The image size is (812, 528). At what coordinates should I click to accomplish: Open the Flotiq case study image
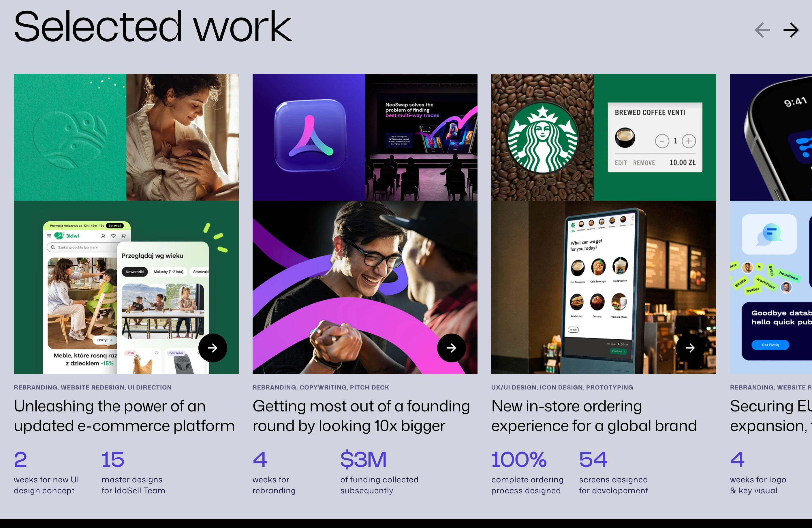(771, 224)
